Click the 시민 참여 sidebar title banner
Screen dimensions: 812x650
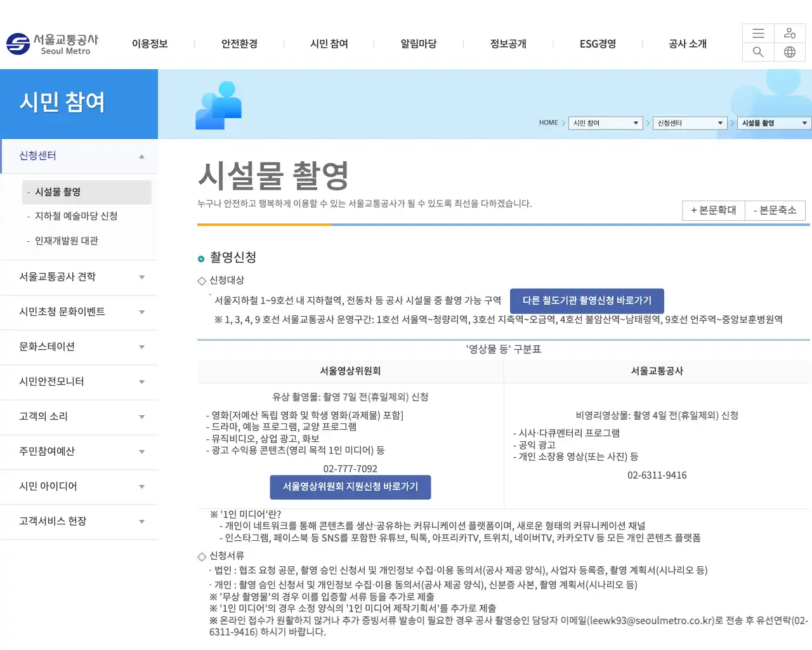79,104
